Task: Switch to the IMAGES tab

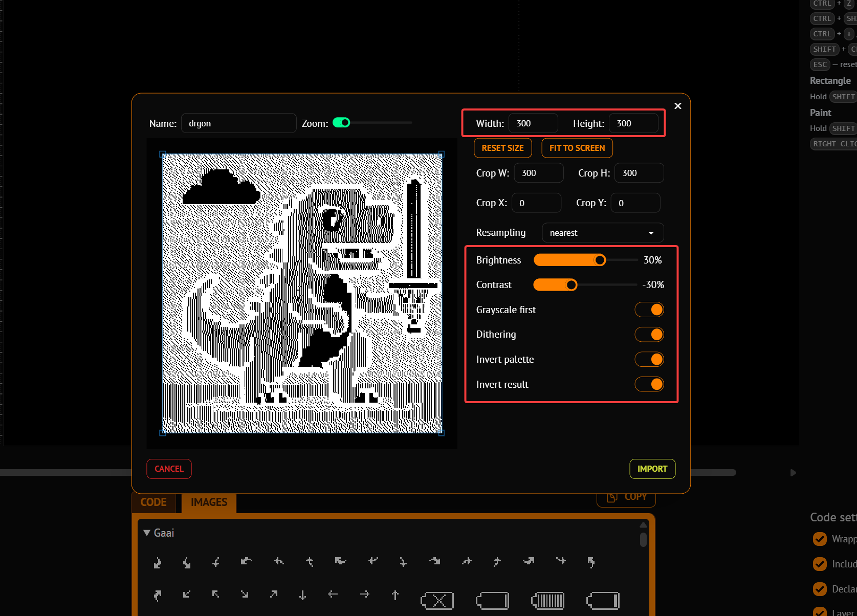Action: point(209,502)
